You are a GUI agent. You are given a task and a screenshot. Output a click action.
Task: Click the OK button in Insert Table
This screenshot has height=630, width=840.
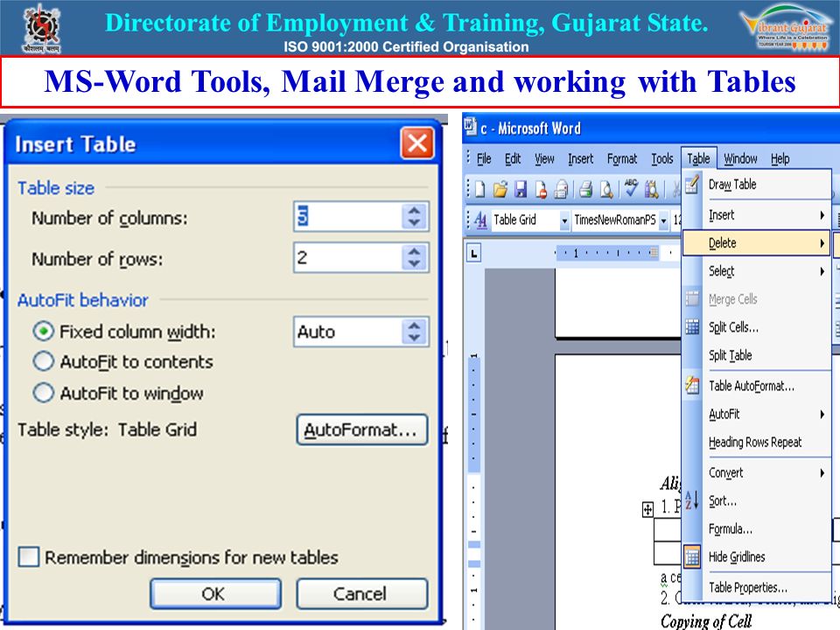215,593
